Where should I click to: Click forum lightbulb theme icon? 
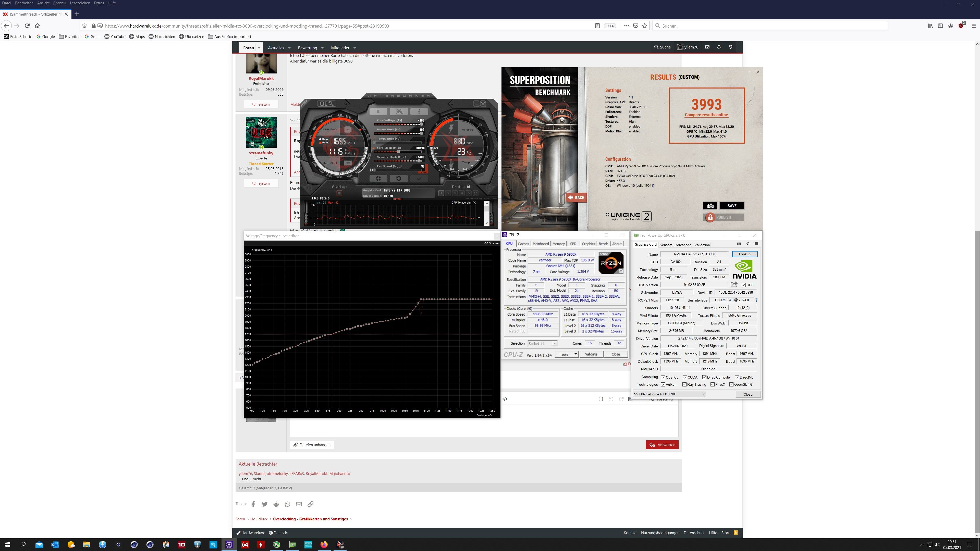pos(730,47)
